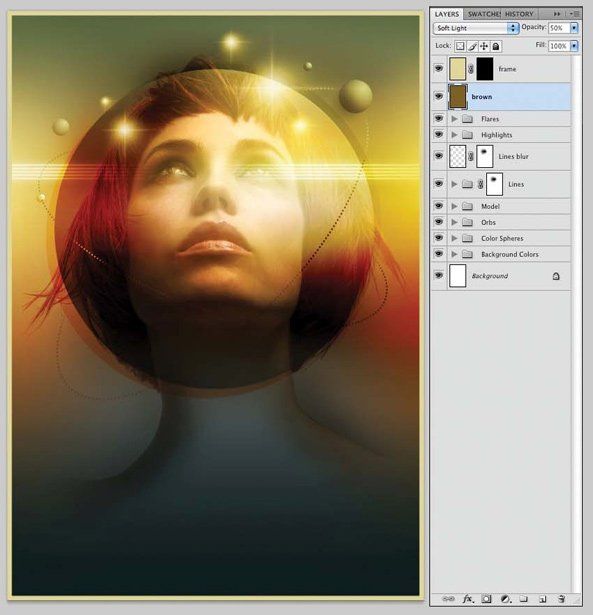The width and height of the screenshot is (593, 615).
Task: Click the Fill value field
Action: pyautogui.click(x=559, y=46)
